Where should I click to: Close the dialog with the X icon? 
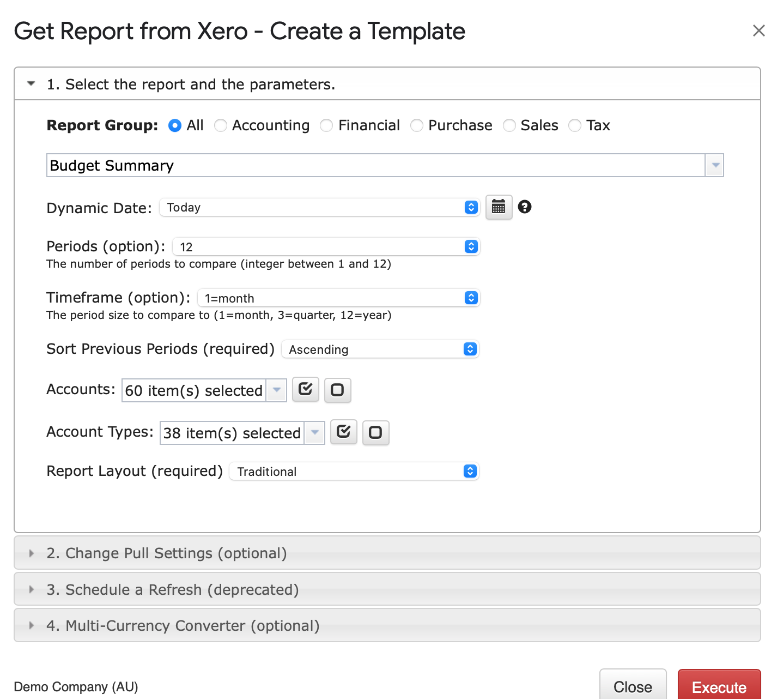(x=758, y=31)
